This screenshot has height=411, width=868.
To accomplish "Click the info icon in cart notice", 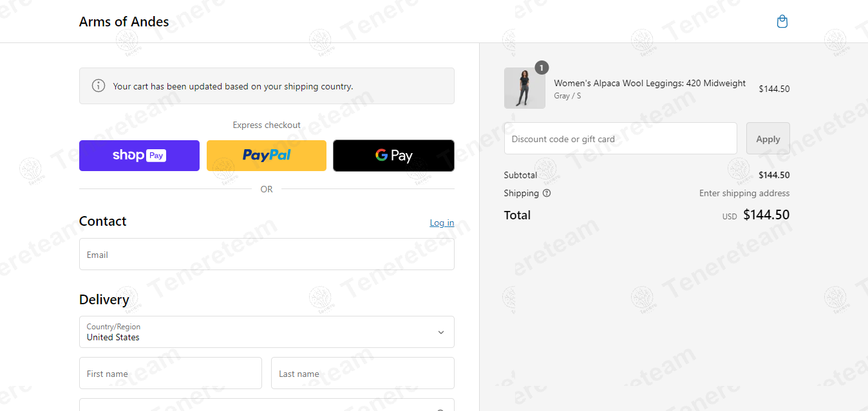I will point(99,86).
